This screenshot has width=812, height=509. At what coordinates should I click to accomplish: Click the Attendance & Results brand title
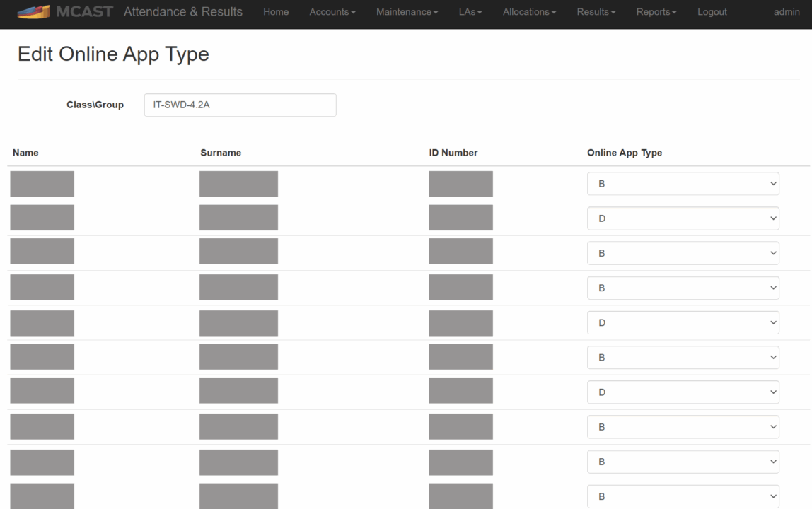182,12
